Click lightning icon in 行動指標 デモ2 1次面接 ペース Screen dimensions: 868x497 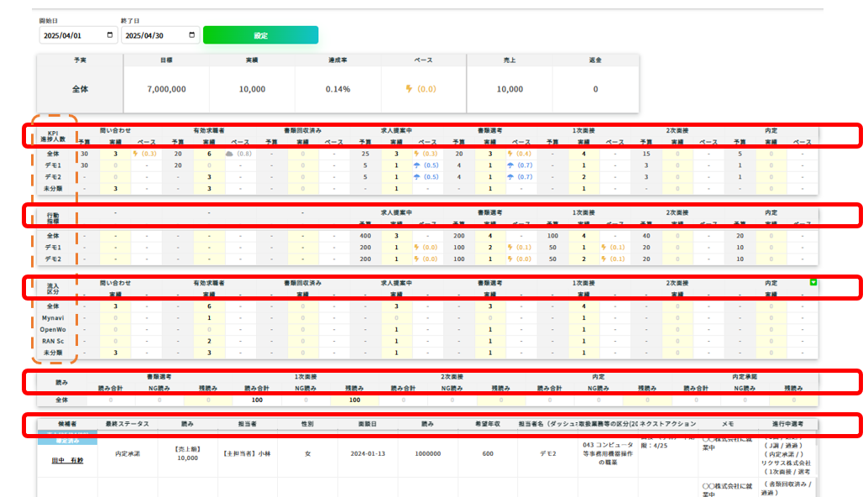point(604,259)
